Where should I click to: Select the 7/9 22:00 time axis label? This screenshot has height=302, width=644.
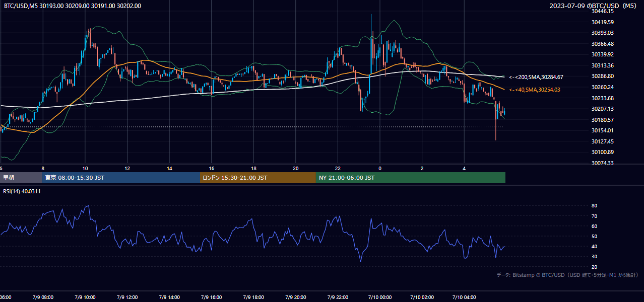[x=338, y=297]
